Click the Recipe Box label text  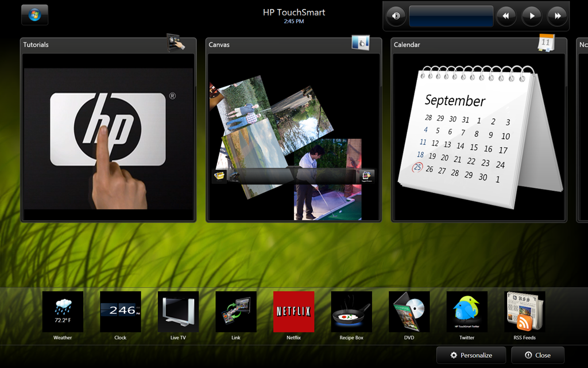point(351,338)
